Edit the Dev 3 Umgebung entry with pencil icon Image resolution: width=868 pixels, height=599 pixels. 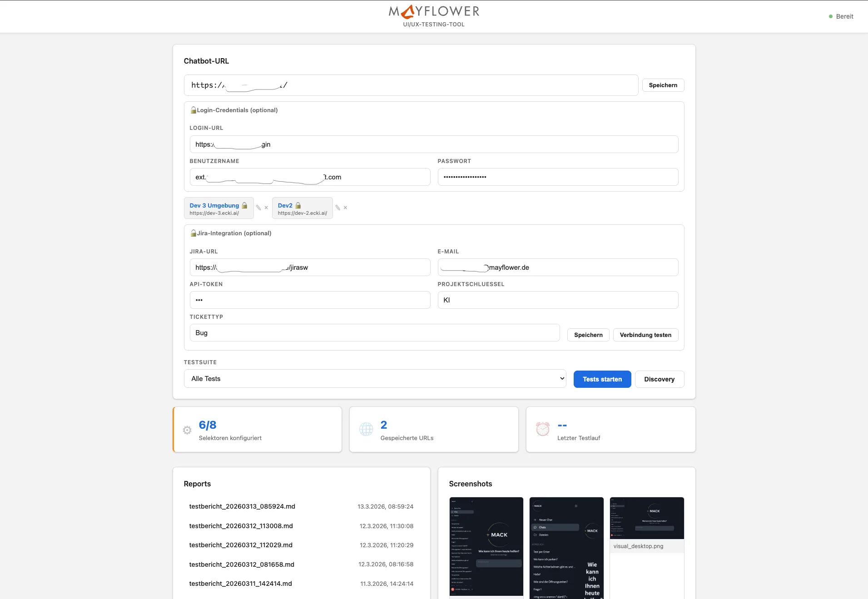[x=258, y=208]
